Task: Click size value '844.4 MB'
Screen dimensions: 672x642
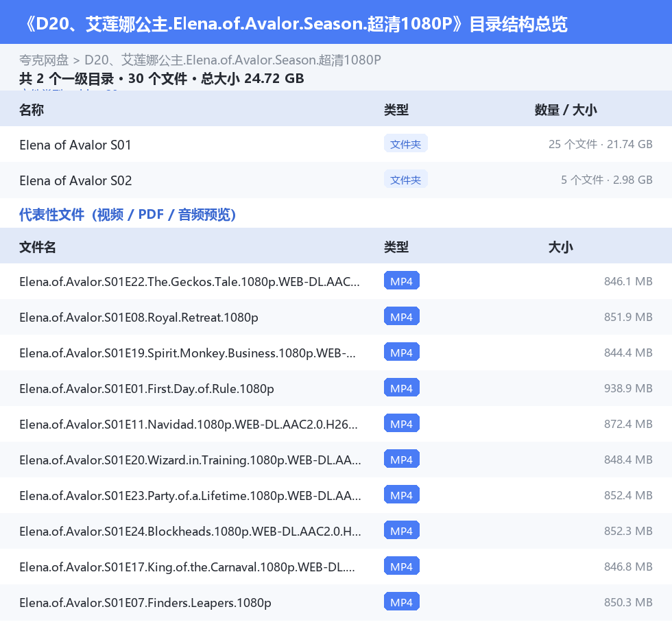Action: tap(628, 353)
